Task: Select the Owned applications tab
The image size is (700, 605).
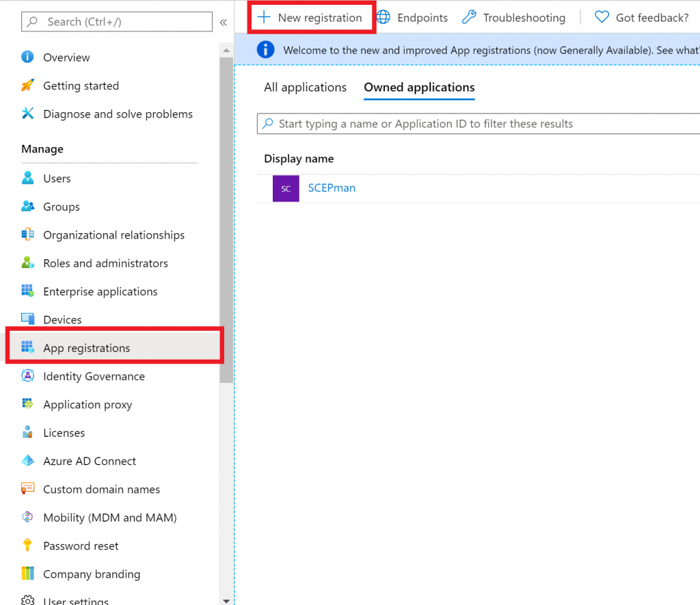Action: click(x=419, y=88)
